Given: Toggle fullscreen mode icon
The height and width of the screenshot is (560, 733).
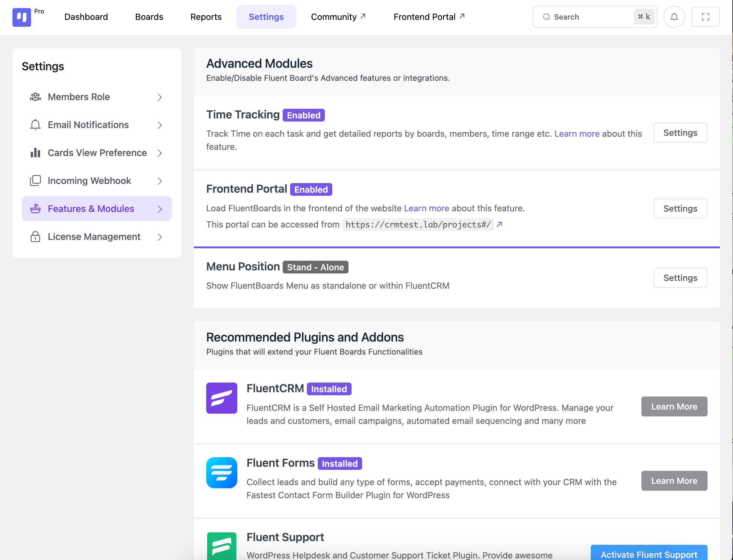Looking at the screenshot, I should [705, 17].
